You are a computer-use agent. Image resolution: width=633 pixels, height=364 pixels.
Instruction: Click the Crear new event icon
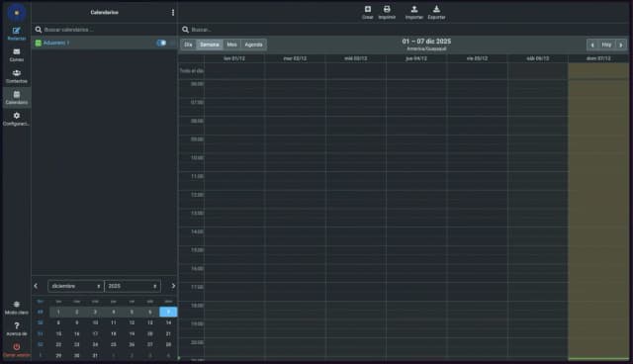point(367,9)
